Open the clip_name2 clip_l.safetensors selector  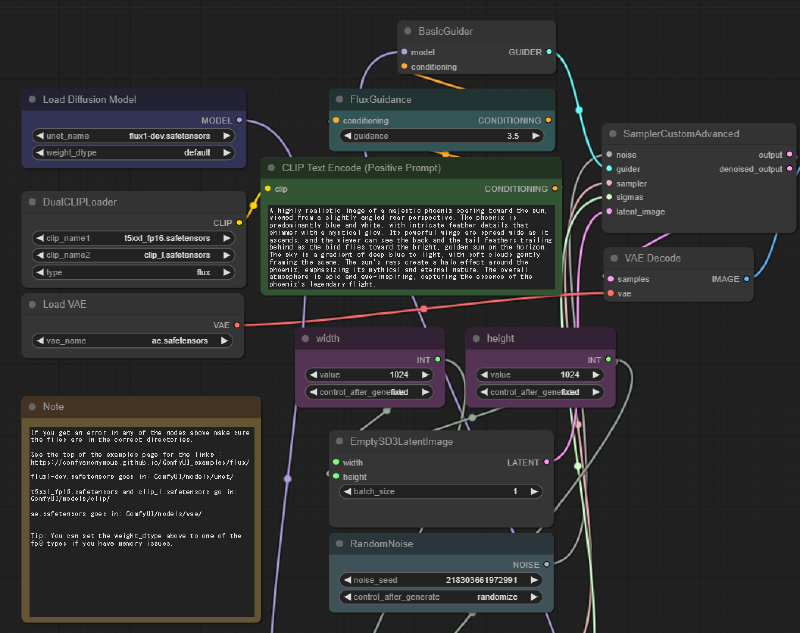(133, 255)
